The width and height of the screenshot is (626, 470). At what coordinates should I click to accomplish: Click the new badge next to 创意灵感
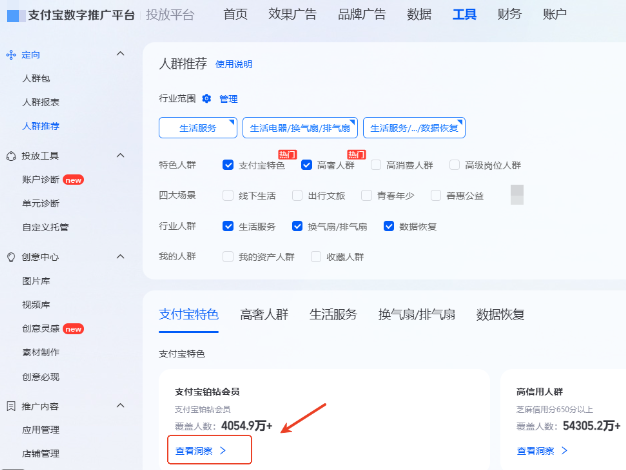[x=73, y=329]
